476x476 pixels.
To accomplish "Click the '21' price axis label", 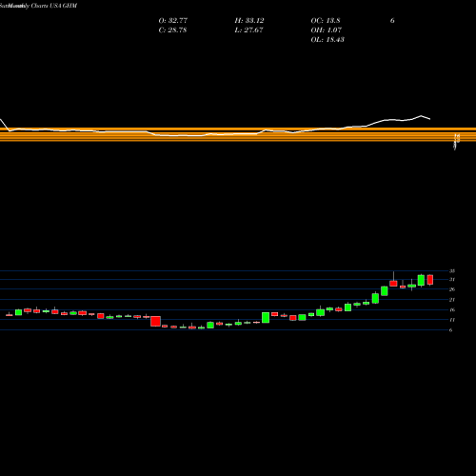I will pyautogui.click(x=452, y=300).
